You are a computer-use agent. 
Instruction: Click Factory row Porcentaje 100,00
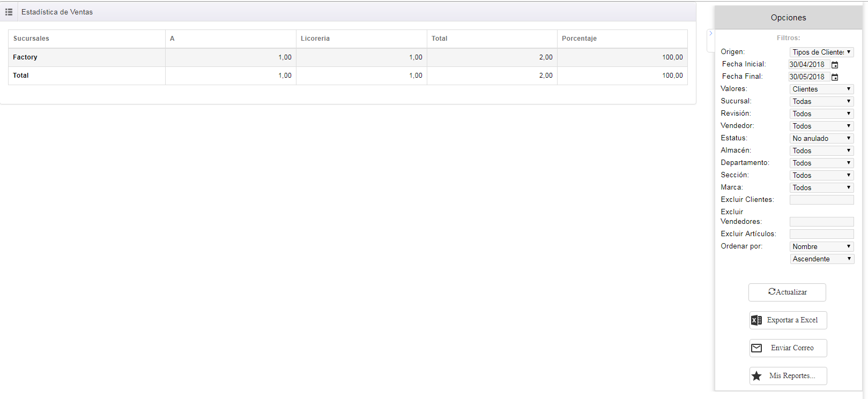click(672, 57)
